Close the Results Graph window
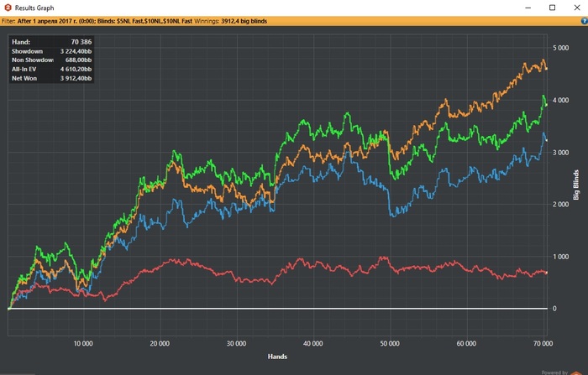Viewport: 588px width, 375px height. point(576,8)
